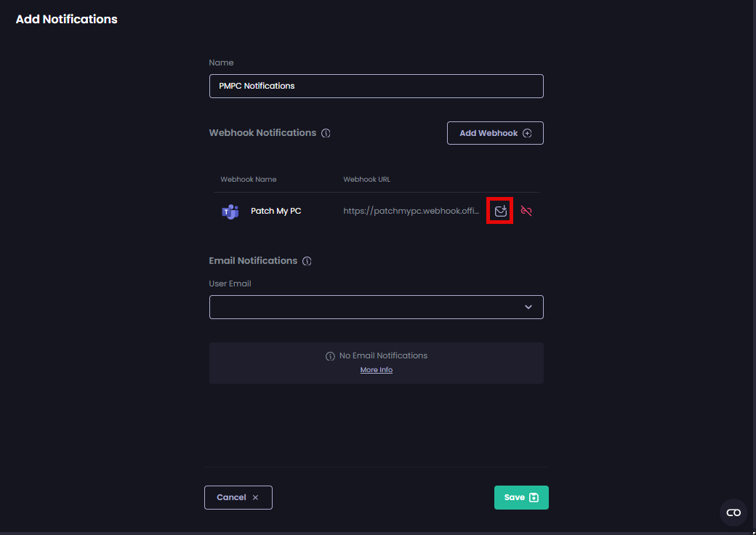Image resolution: width=756 pixels, height=535 pixels.
Task: Save the notification settings
Action: tap(521, 497)
